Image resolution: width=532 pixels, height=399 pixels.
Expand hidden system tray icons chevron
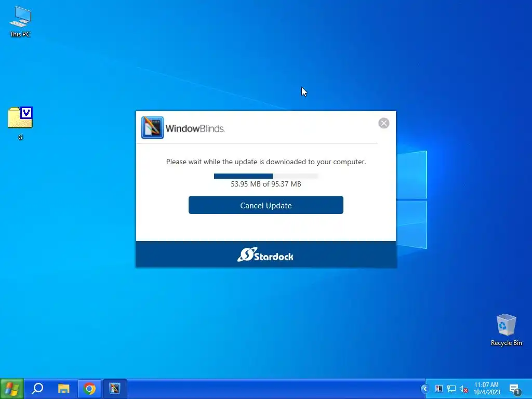click(425, 389)
